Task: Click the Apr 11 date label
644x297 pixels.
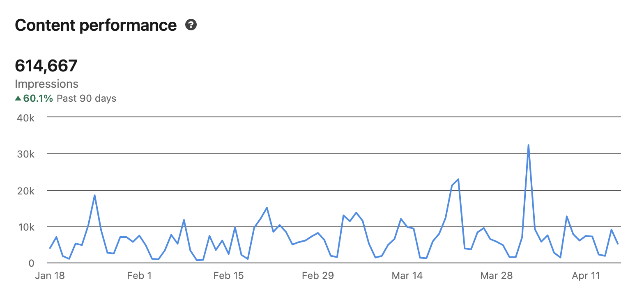Action: tap(586, 276)
